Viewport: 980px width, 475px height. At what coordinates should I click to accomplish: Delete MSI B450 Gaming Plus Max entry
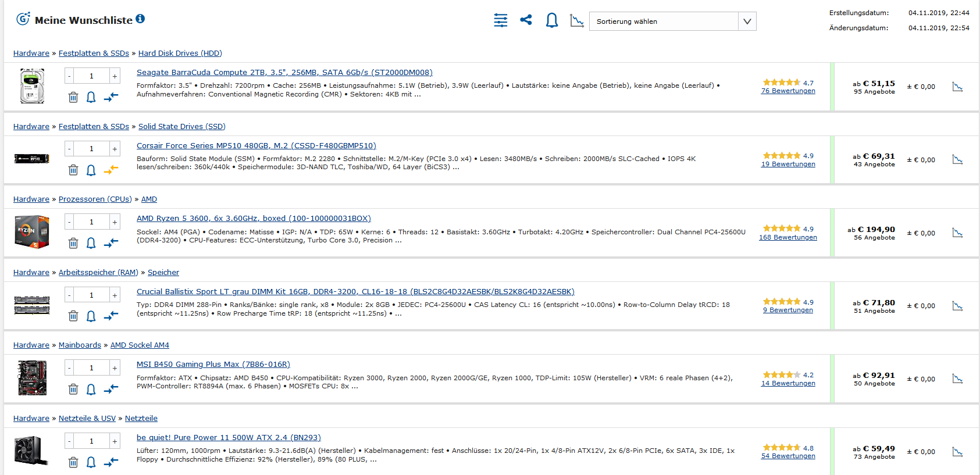[x=73, y=389]
